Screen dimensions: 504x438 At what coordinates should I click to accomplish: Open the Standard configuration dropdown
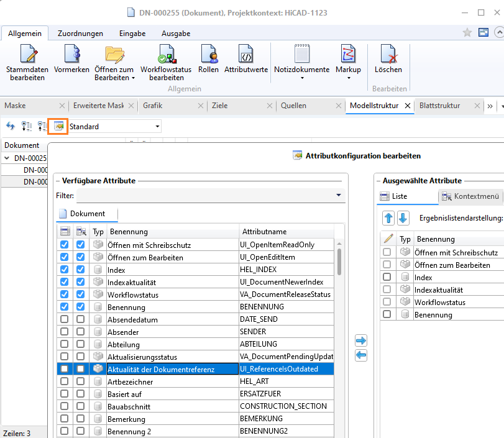(x=158, y=127)
